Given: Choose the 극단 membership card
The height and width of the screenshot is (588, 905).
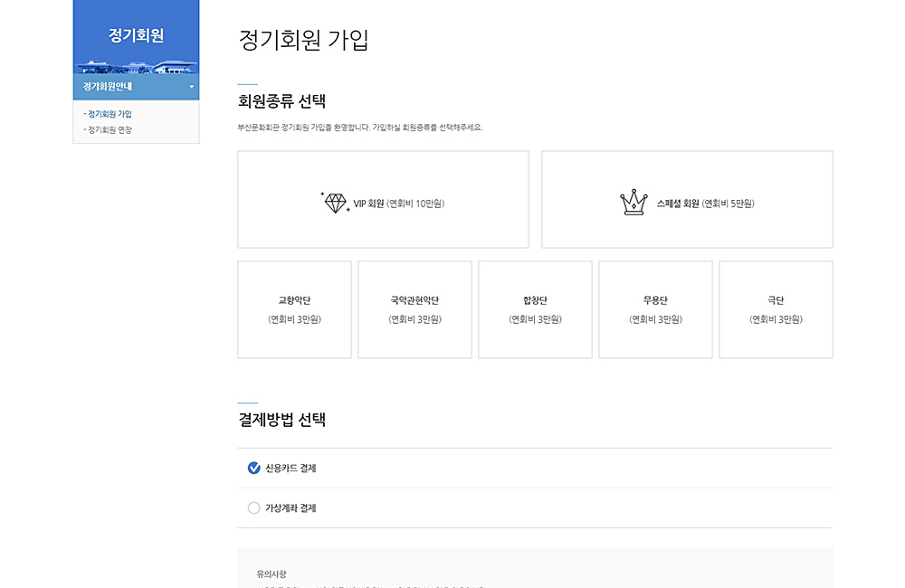Looking at the screenshot, I should (x=776, y=309).
